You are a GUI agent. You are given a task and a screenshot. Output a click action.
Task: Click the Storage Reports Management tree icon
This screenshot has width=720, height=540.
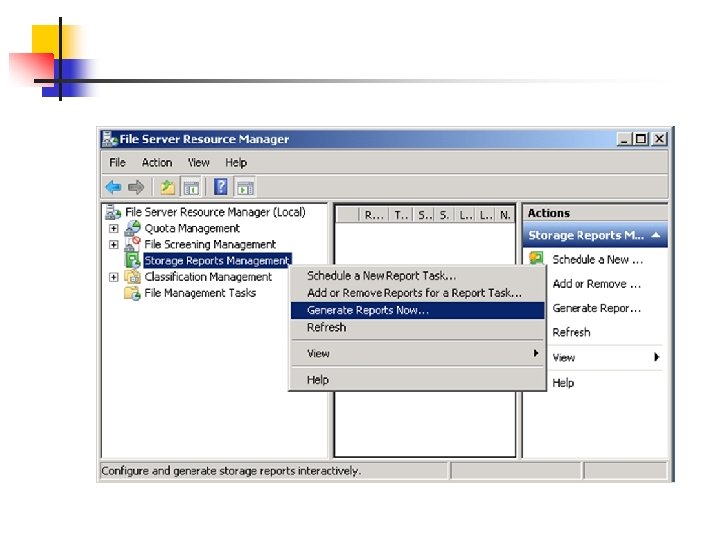point(133,260)
